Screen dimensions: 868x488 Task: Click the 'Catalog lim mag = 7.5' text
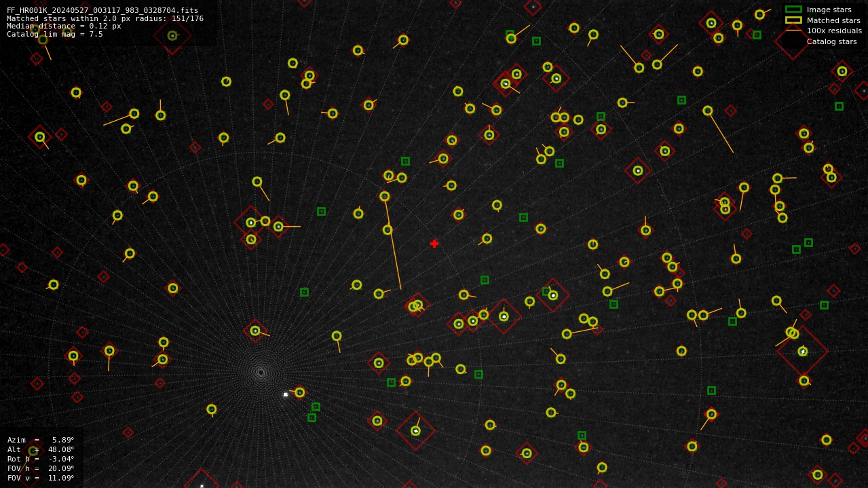coord(55,34)
